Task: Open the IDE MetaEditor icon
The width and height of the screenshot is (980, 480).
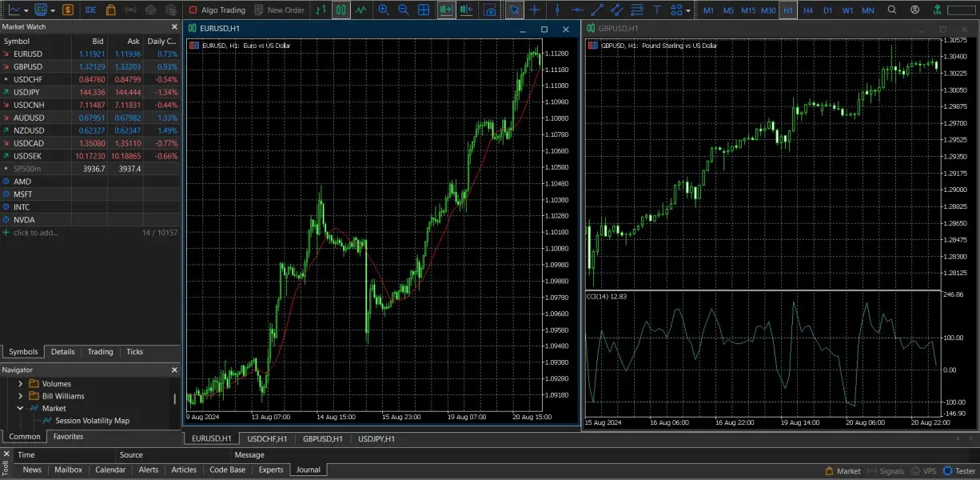Action: tap(90, 10)
